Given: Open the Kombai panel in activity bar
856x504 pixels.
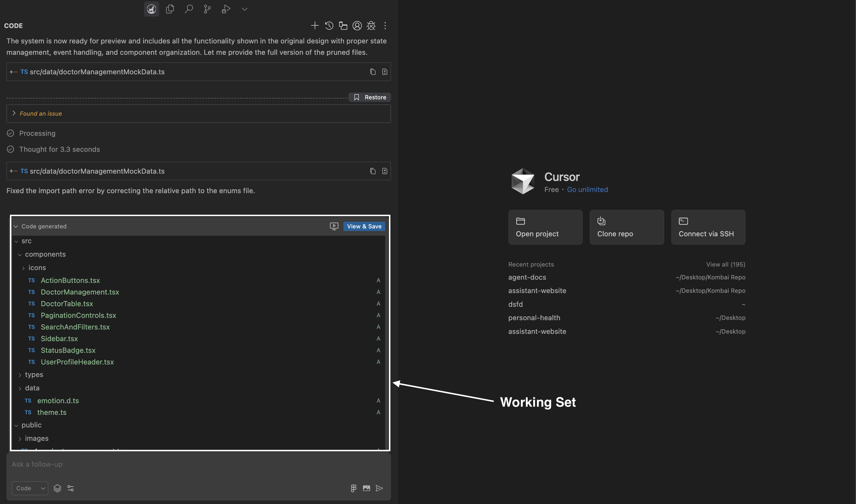Looking at the screenshot, I should coord(151,9).
